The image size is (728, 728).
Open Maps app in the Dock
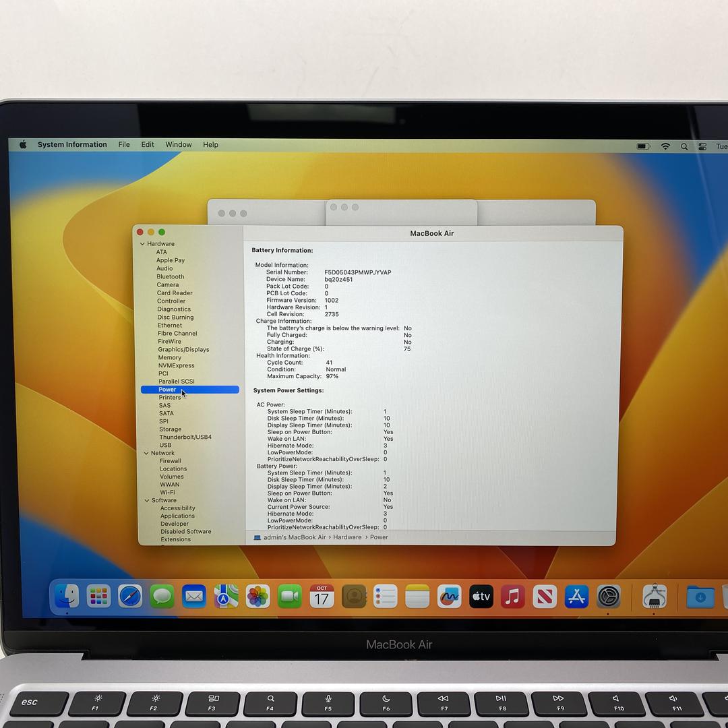click(226, 596)
